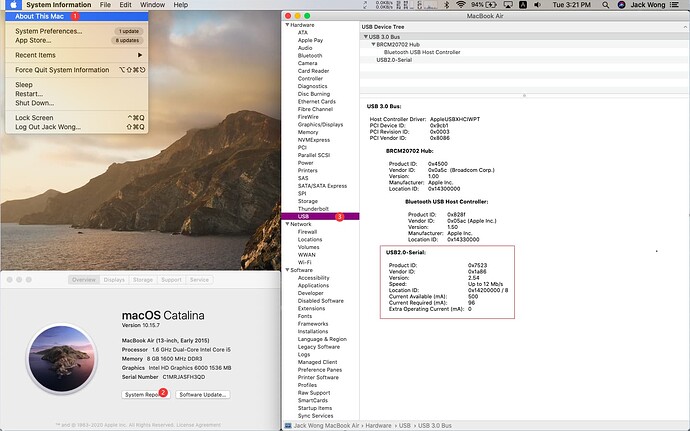Open the System Information app menu

click(59, 5)
